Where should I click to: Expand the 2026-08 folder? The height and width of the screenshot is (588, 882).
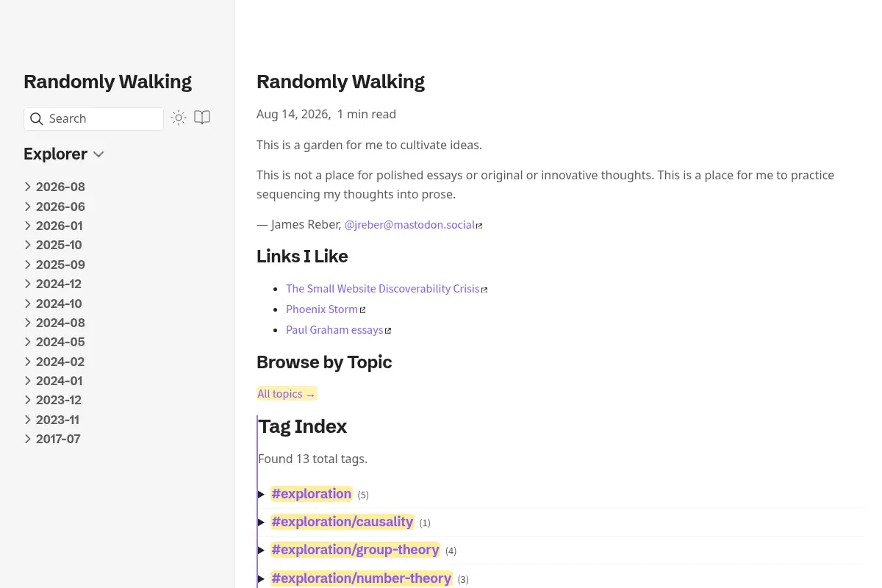(54, 187)
